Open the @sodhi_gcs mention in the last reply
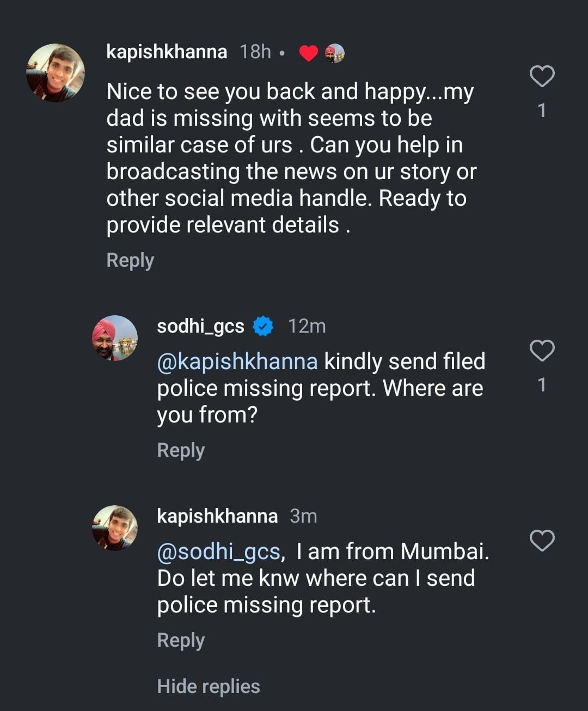This screenshot has width=588, height=711. (x=218, y=552)
